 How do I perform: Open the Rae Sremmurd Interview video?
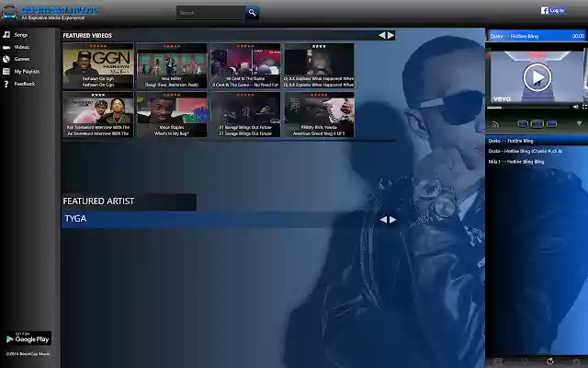(98, 114)
